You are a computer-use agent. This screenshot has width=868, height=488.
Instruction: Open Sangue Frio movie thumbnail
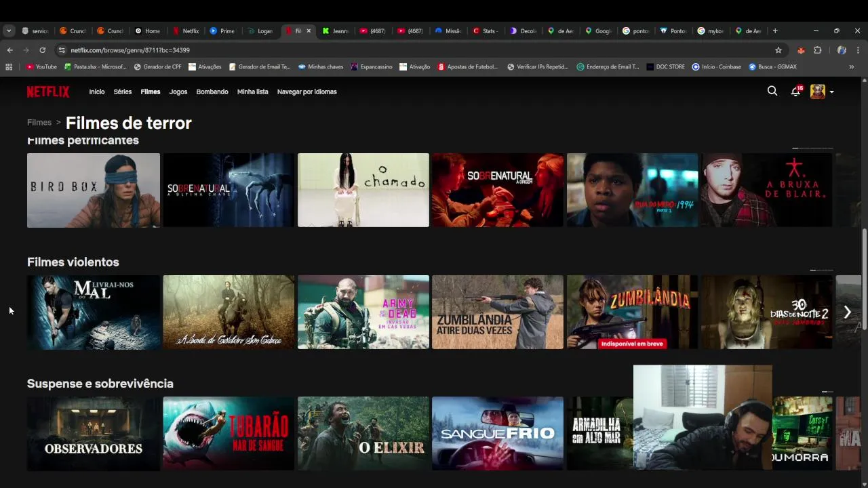(498, 433)
